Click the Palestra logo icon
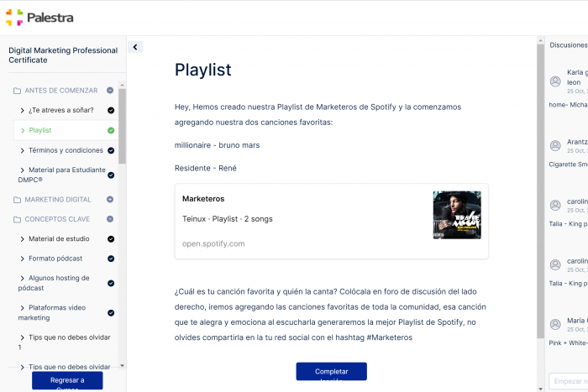Screen dimensions: 588x392 (x=14, y=18)
